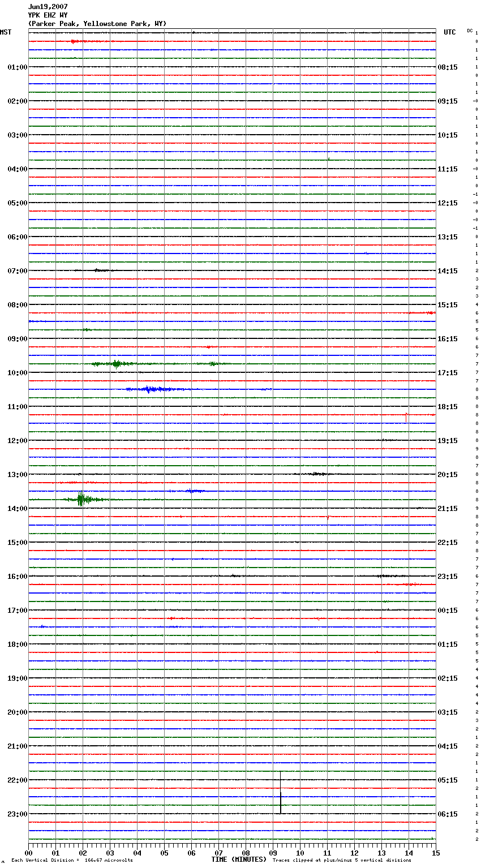Click the 13:15 UTC time label
Viewport: 481px width, 868px height.
448,237
